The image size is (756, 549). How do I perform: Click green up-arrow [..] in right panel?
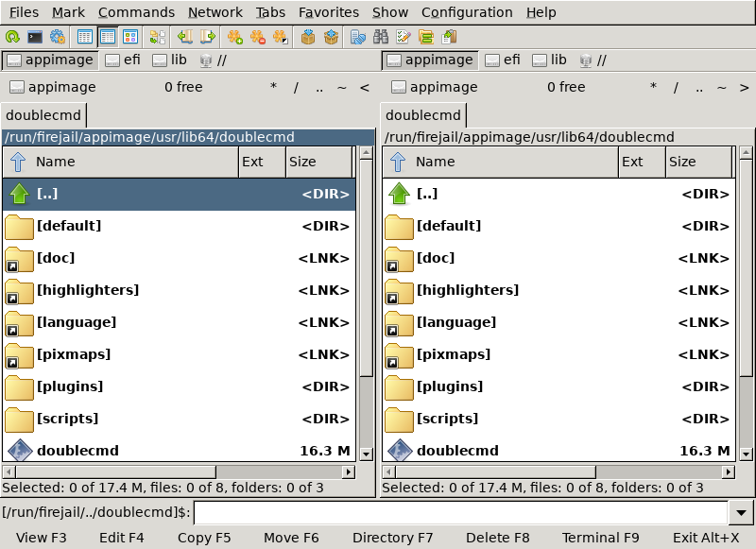click(399, 194)
